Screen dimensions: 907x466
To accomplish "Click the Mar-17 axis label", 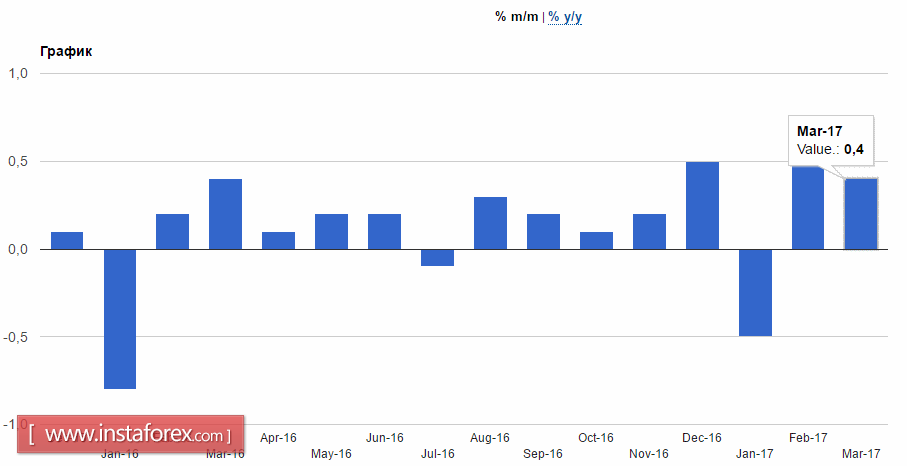I will (x=861, y=454).
